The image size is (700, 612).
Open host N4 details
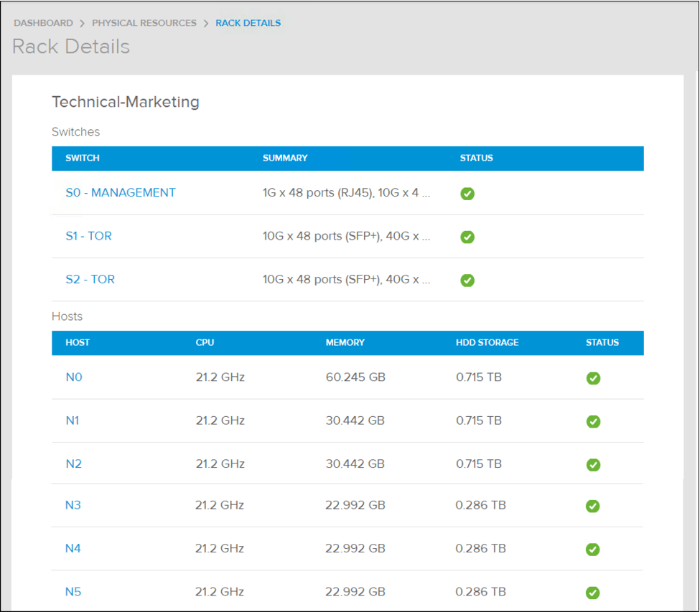[73, 548]
